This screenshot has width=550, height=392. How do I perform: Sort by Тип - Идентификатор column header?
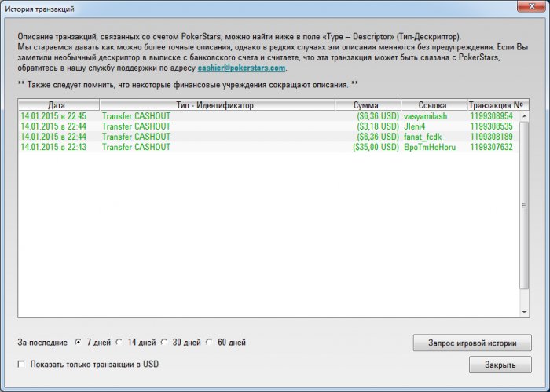(x=218, y=104)
